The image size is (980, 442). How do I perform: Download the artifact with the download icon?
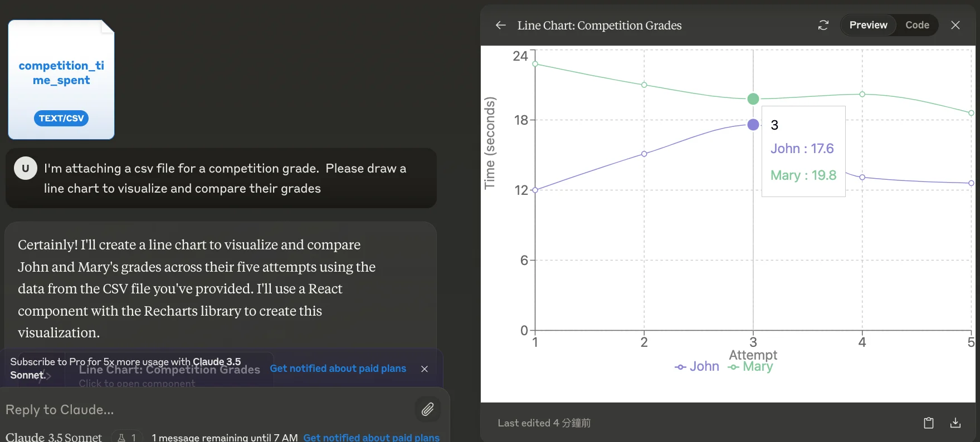tap(955, 423)
